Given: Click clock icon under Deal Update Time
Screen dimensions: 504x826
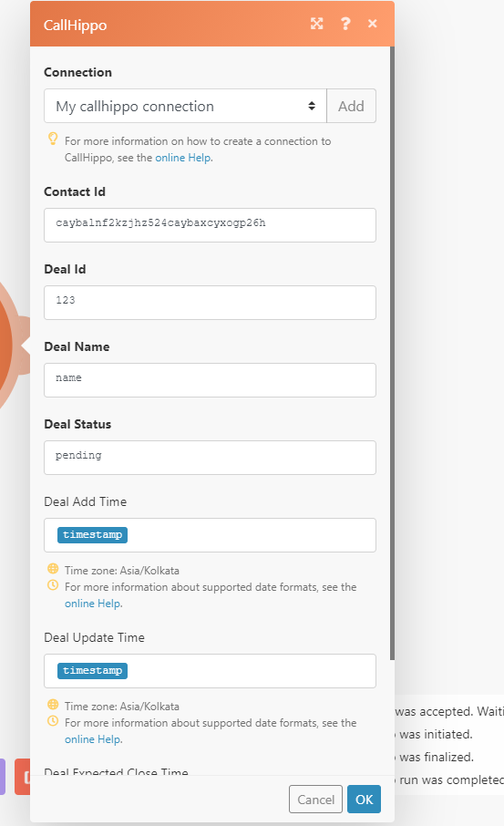Looking at the screenshot, I should click(53, 720).
